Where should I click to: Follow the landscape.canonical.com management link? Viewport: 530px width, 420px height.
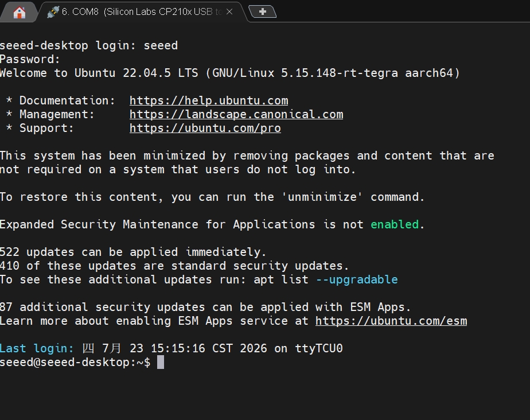(x=236, y=114)
